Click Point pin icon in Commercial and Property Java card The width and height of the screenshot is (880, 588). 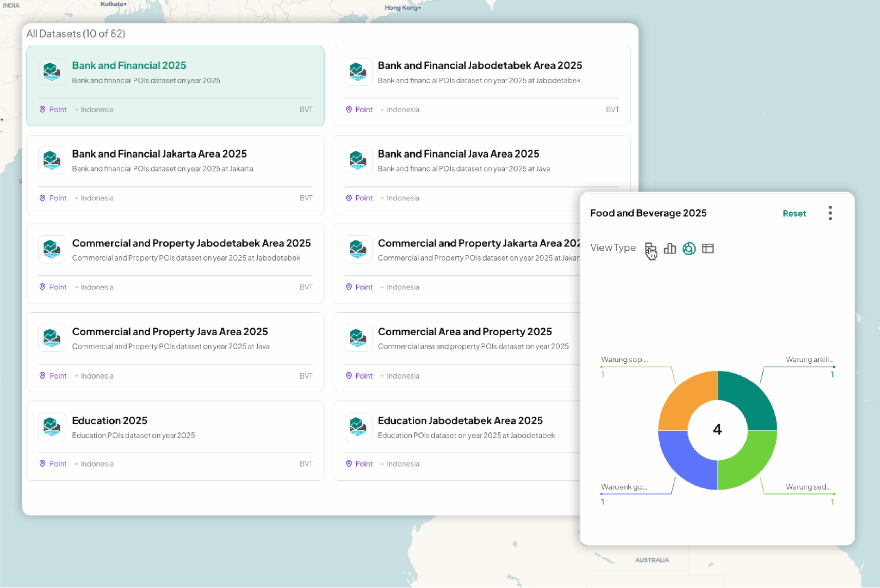point(42,376)
